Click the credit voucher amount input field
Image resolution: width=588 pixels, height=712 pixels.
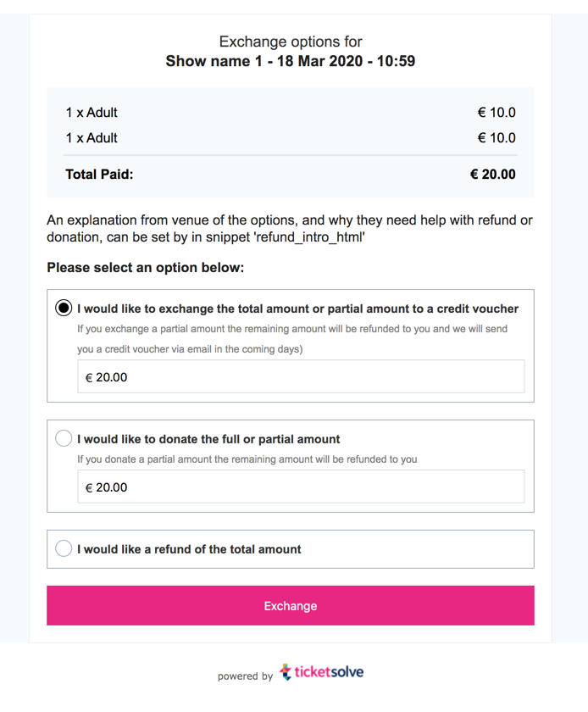pos(301,376)
